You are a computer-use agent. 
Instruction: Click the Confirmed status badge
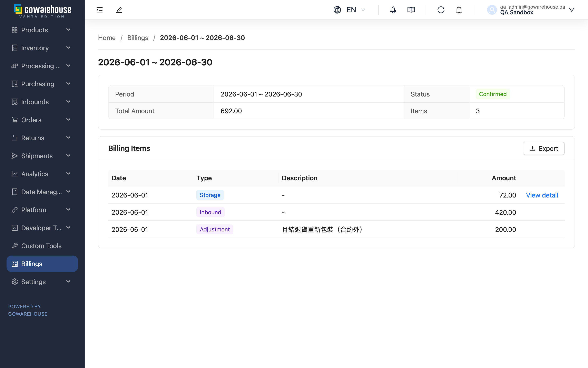493,94
